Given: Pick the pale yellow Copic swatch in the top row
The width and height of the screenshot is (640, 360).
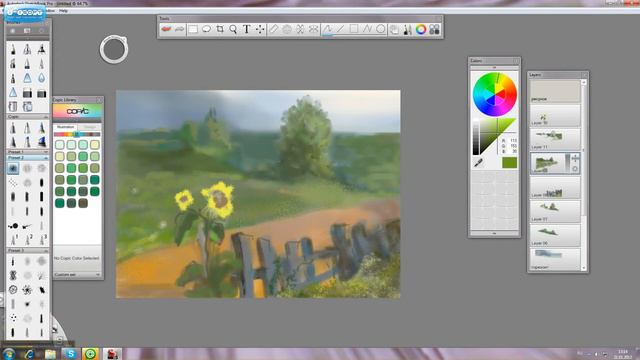Looking at the screenshot, I should (x=95, y=144).
